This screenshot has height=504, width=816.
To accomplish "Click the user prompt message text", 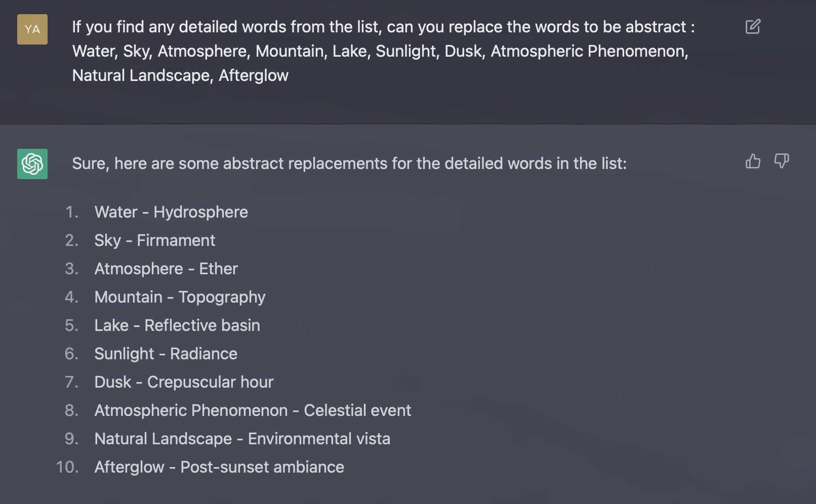I will tap(383, 51).
